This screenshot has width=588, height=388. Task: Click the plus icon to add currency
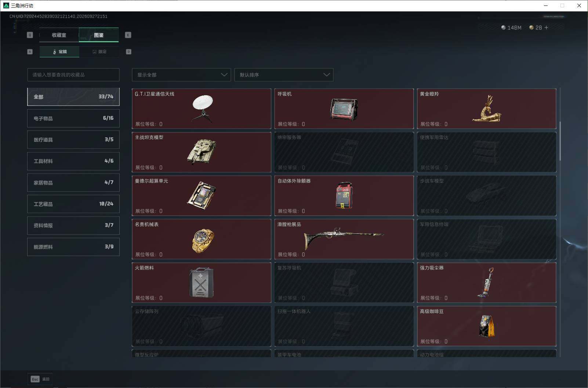(546, 28)
